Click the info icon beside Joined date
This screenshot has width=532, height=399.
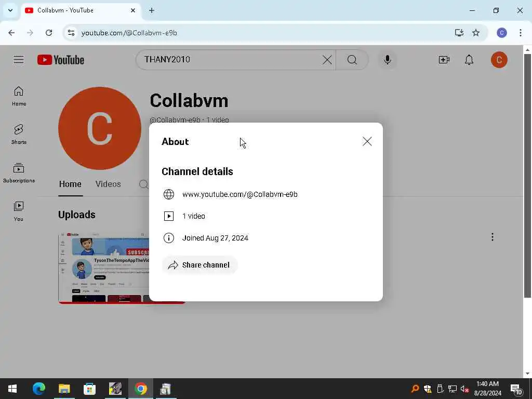(x=169, y=238)
